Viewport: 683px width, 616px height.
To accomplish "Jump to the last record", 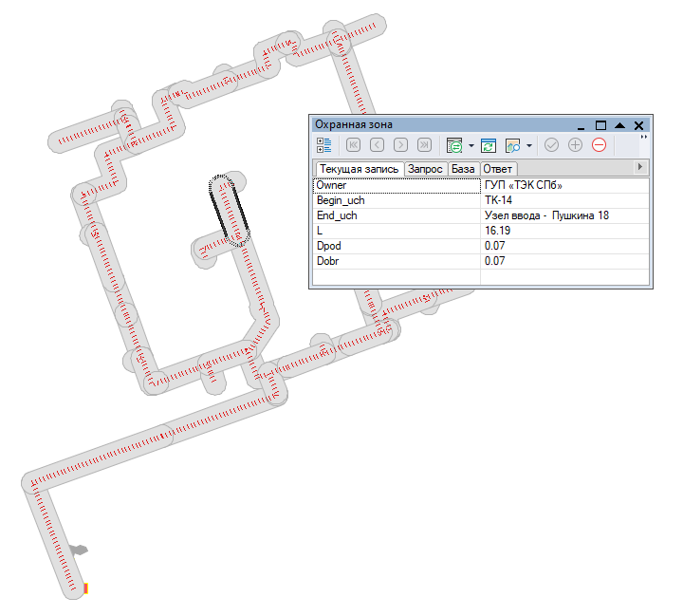I will [424, 145].
